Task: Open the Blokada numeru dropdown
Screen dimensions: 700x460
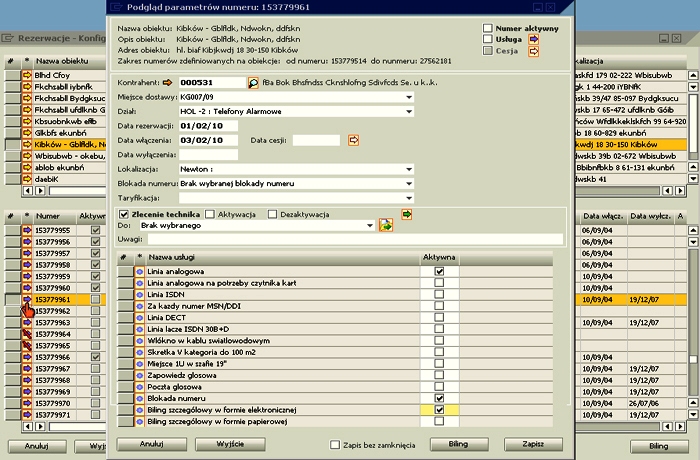Action: (409, 184)
